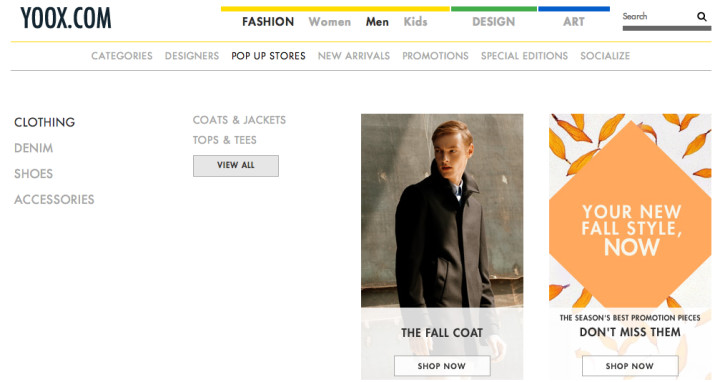Click into the Search input field
This screenshot has width=720, height=382.
tap(658, 17)
